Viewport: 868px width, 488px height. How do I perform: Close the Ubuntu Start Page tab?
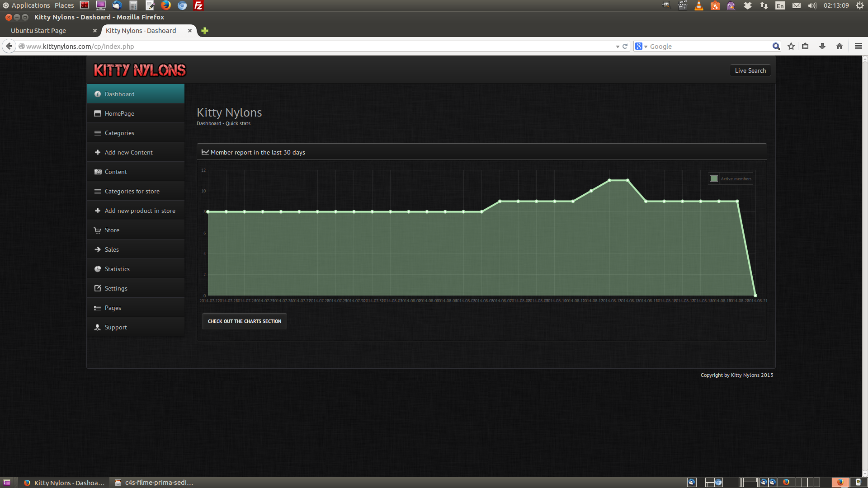[94, 31]
